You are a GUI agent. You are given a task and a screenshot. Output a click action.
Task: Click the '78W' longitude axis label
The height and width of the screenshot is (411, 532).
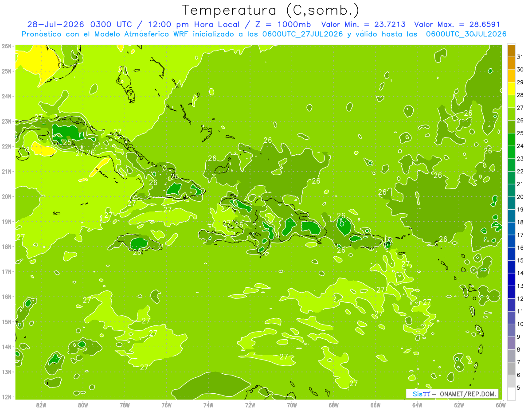point(125,405)
